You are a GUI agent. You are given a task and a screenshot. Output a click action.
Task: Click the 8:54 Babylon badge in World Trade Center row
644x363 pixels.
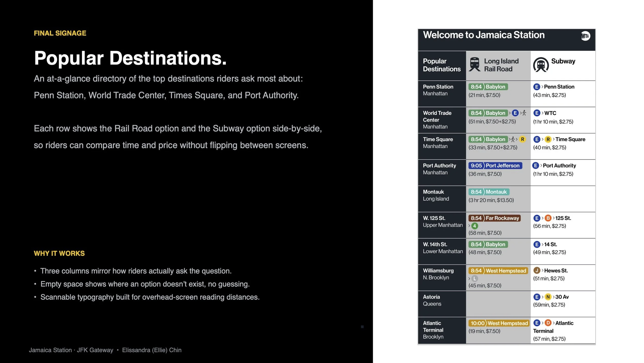[488, 113]
